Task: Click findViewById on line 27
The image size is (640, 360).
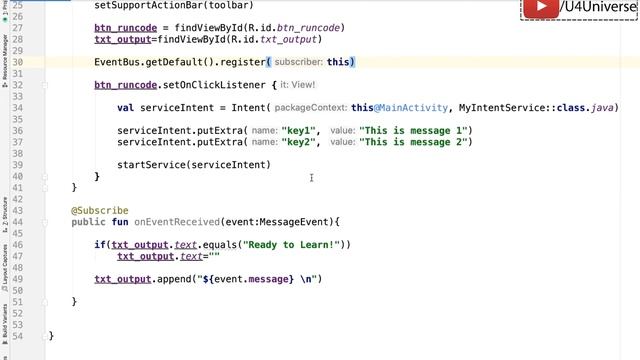Action: (208, 28)
